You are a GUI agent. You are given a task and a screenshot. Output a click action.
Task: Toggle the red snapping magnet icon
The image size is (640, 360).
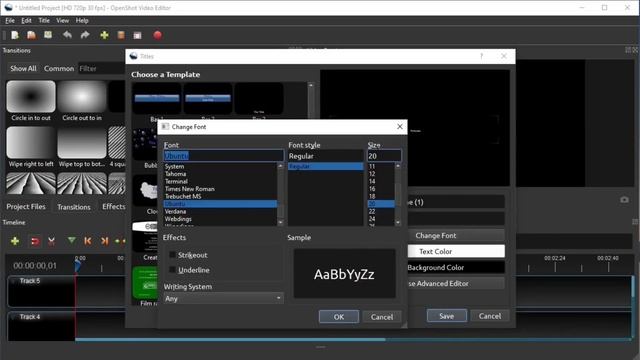(x=35, y=241)
